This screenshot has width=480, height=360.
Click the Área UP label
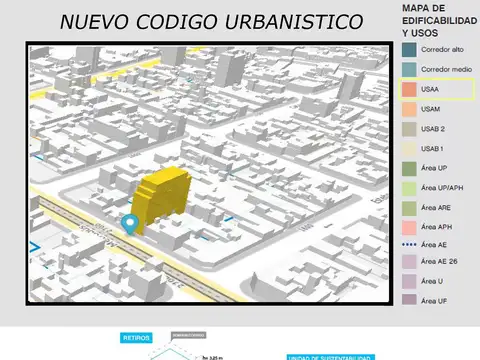(x=434, y=168)
